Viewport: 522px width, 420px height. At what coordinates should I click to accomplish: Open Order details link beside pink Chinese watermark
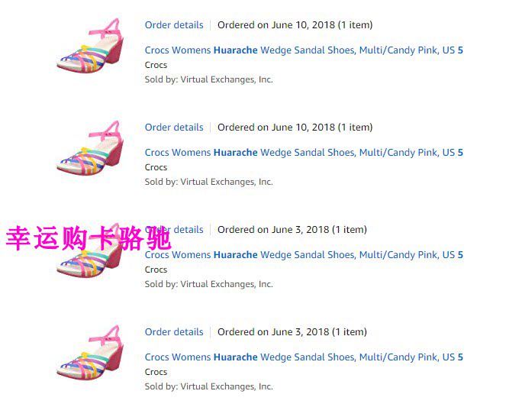(x=174, y=230)
